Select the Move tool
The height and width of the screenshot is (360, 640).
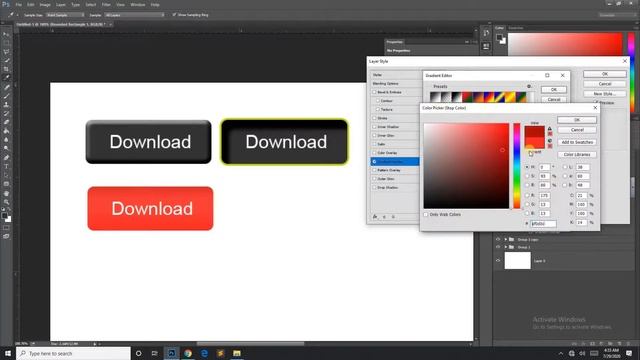point(6,34)
